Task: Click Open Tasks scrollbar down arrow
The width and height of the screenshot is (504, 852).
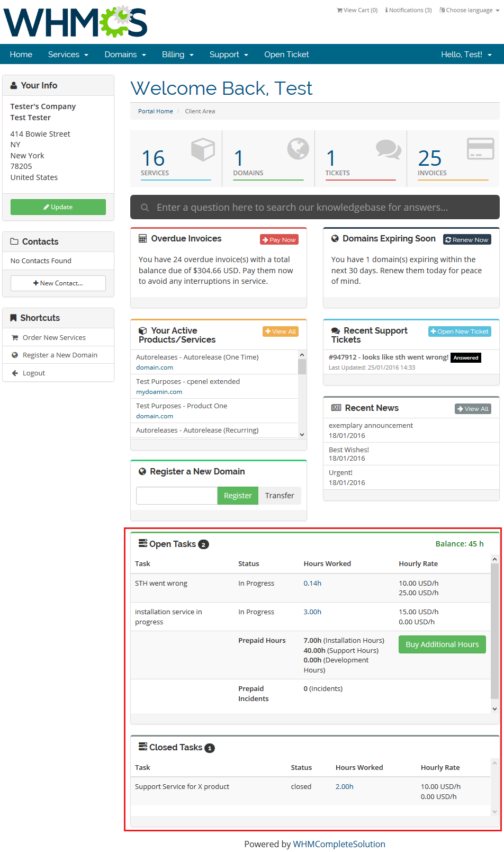Action: click(x=495, y=708)
